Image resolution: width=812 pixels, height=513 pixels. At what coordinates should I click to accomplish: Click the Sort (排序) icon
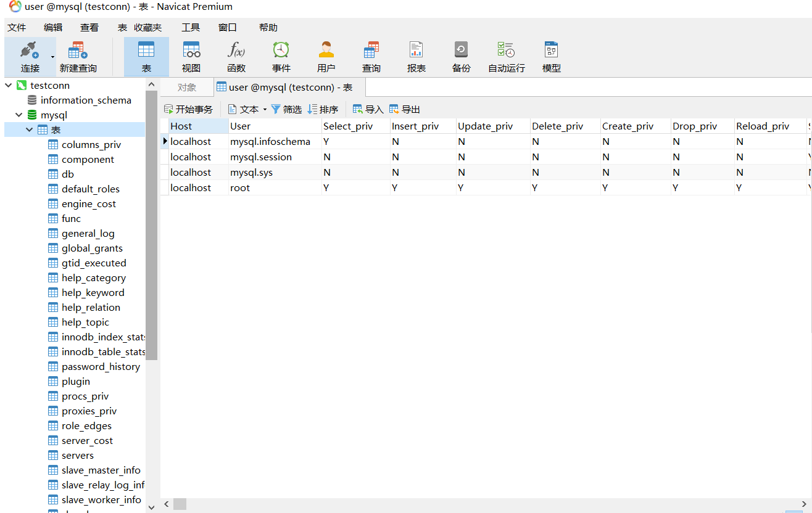coord(312,109)
